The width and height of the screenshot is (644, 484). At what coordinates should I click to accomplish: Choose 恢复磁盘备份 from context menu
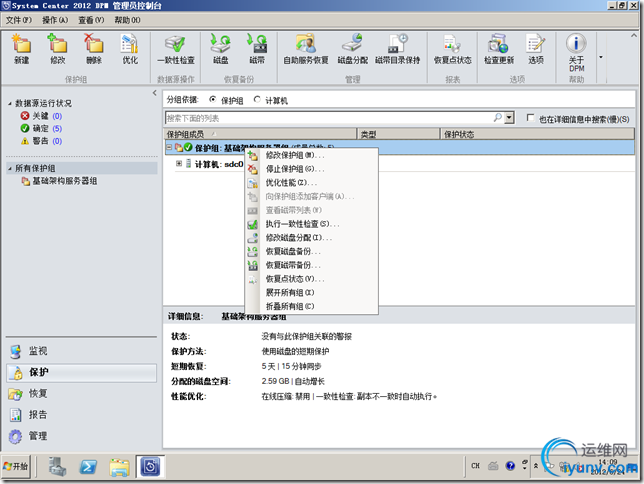[311, 251]
